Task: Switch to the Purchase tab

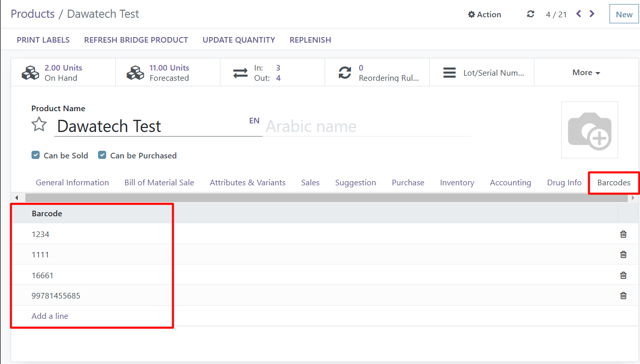Action: pos(408,183)
